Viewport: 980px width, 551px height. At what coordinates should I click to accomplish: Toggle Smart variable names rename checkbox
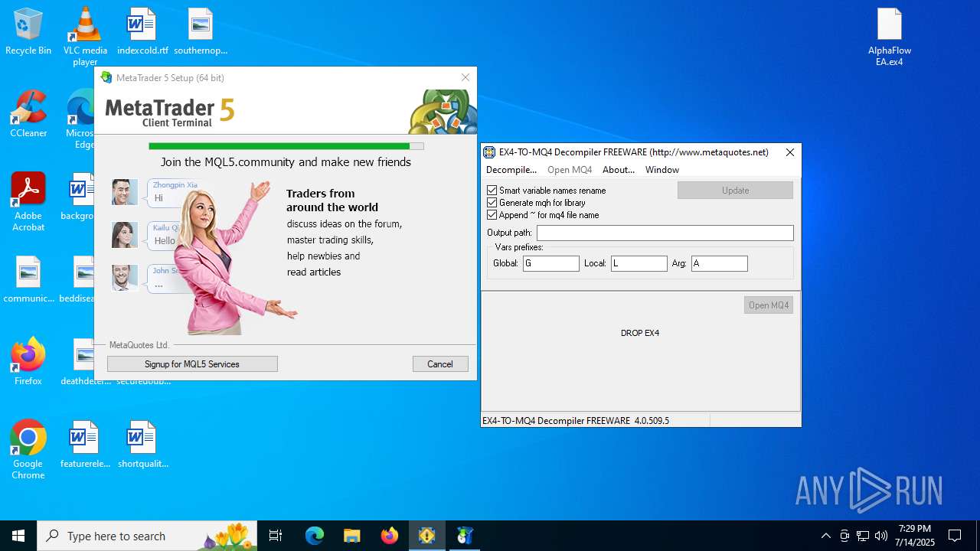[x=492, y=190]
